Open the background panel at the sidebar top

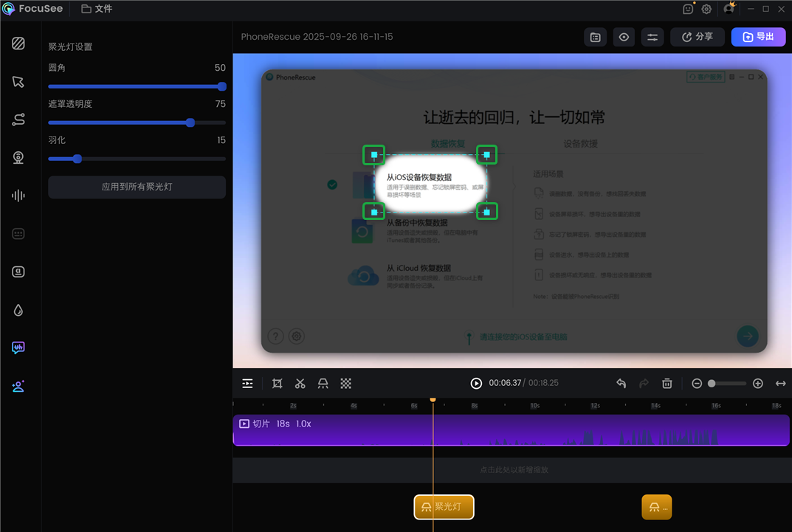click(18, 44)
